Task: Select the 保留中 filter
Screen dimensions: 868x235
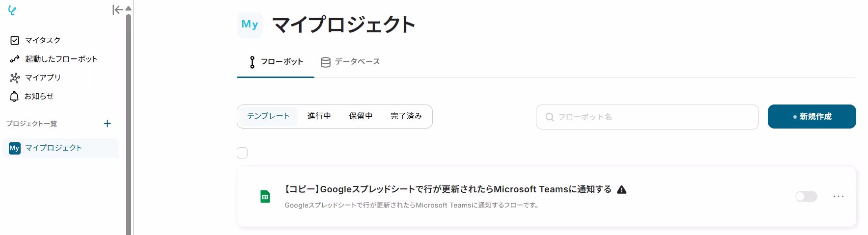Action: tap(361, 116)
